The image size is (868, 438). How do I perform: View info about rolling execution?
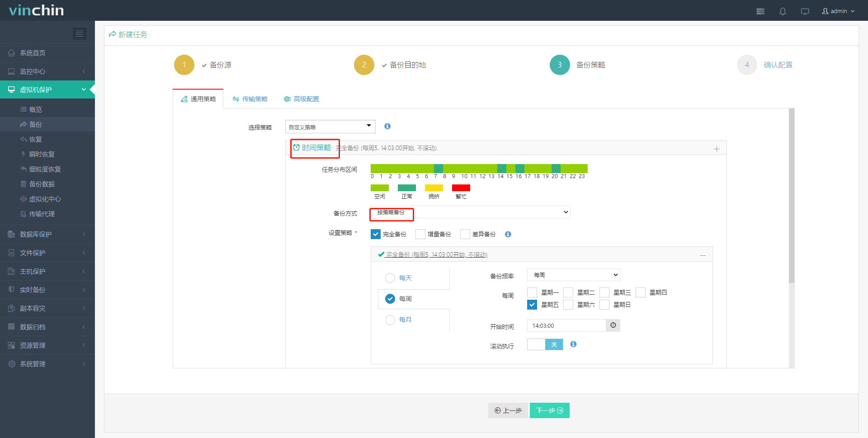(573, 344)
